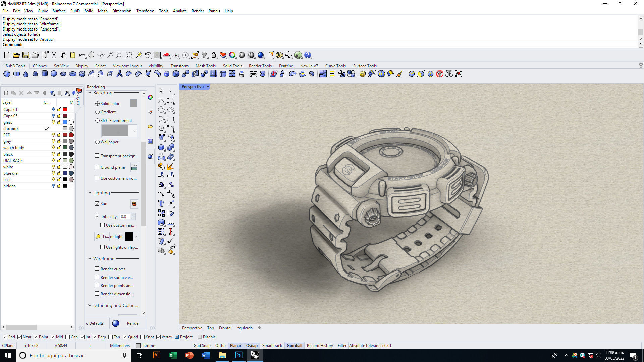This screenshot has height=362, width=644.
Task: Open the Illustrator app in taskbar
Action: click(x=157, y=355)
